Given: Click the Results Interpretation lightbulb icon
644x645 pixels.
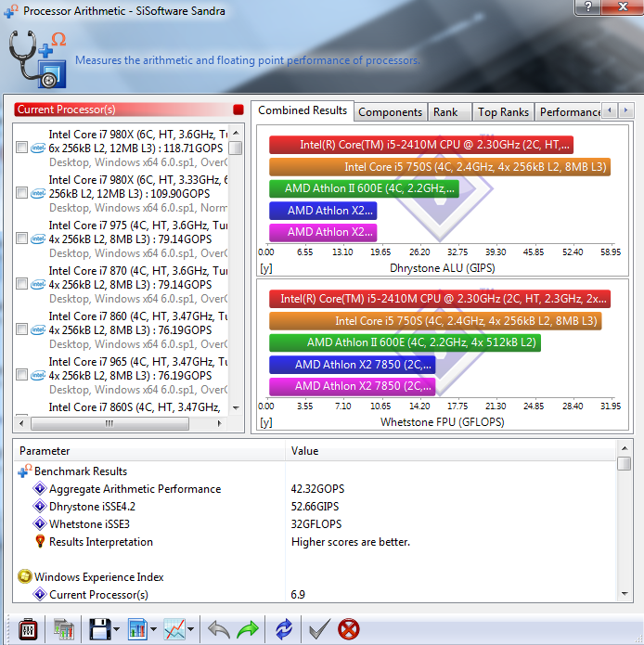Looking at the screenshot, I should [x=40, y=541].
